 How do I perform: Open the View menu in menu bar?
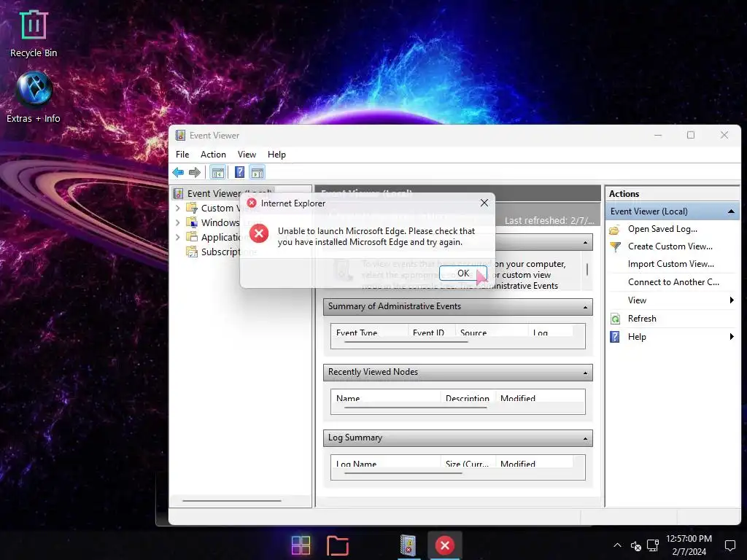[247, 155]
